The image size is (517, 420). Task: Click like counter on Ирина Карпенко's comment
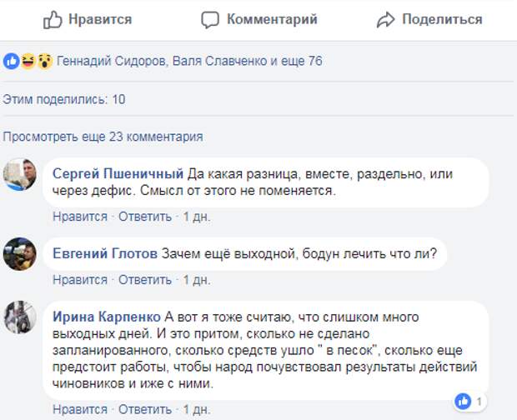474,402
